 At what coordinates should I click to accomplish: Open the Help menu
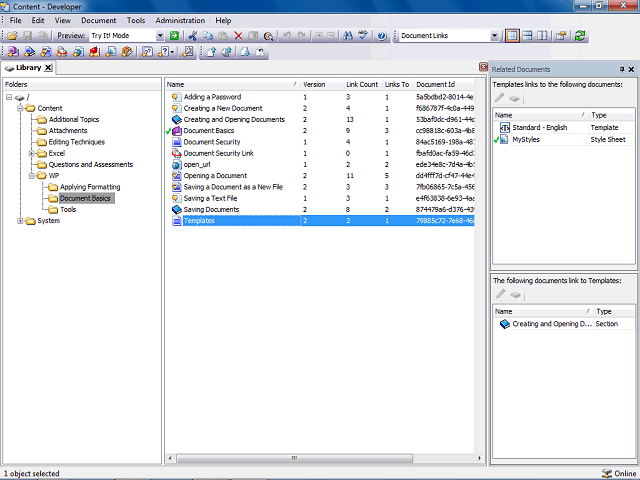[223, 20]
